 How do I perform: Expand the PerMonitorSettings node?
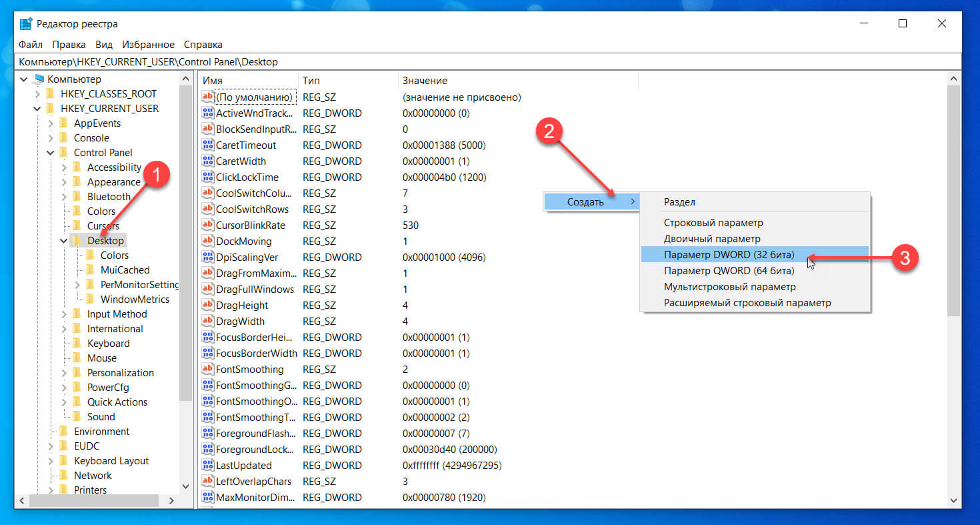tap(77, 285)
